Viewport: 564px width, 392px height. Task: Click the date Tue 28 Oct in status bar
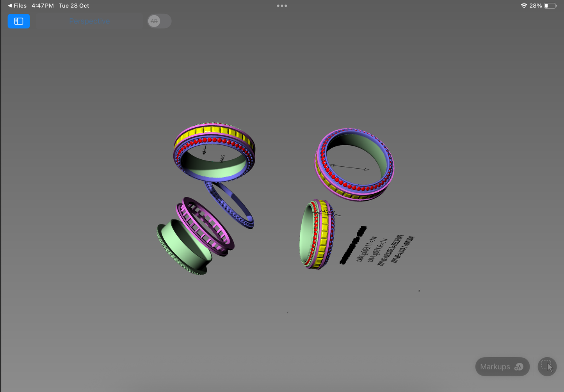[x=74, y=5]
